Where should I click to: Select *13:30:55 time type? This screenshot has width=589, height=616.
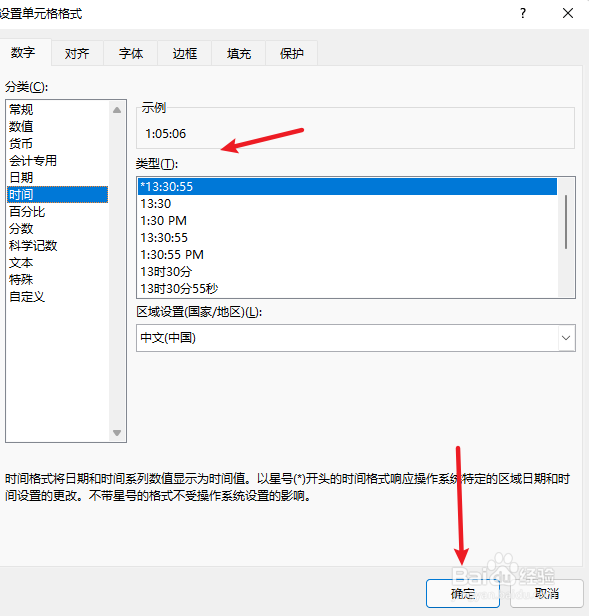coord(347,187)
